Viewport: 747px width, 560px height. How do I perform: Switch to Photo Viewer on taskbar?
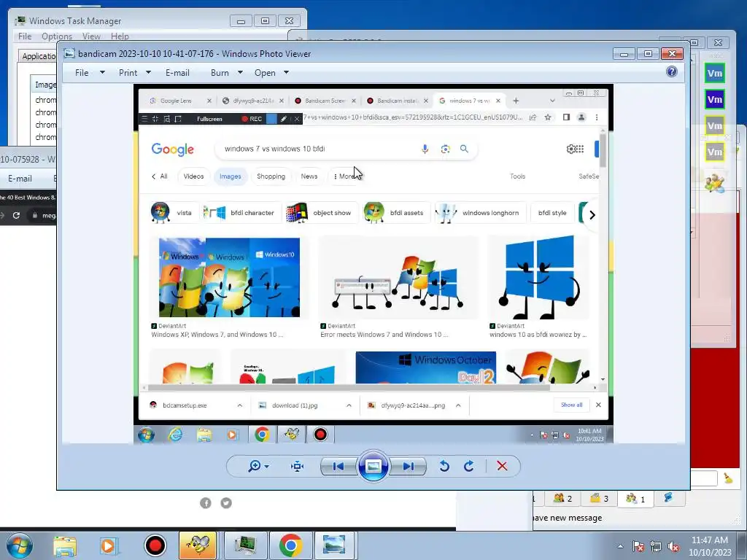pos(334,545)
